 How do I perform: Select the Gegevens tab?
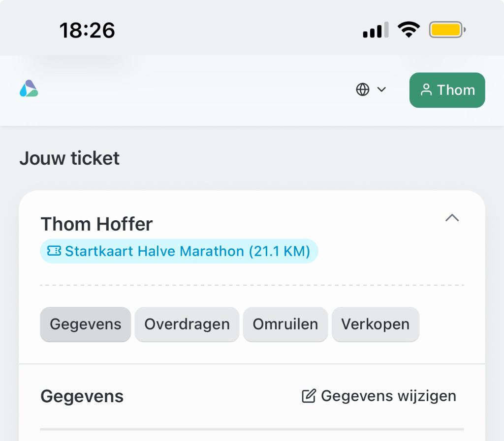[85, 324]
